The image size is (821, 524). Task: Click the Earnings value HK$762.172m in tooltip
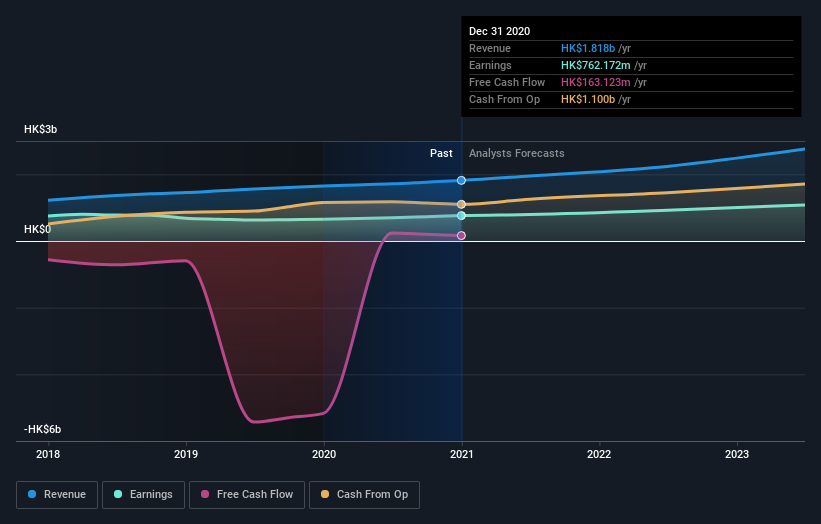[x=596, y=65]
